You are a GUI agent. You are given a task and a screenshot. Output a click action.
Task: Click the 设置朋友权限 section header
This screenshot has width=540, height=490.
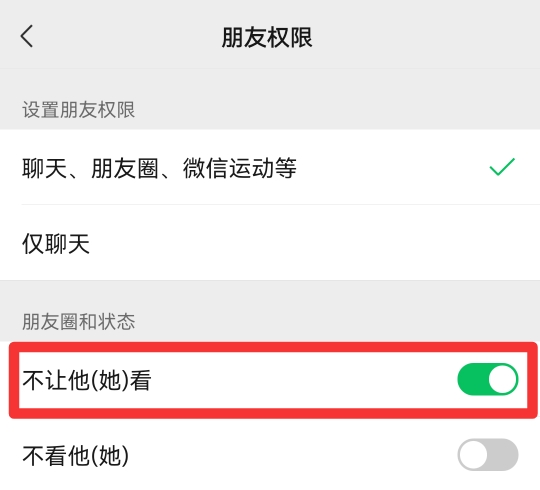79,110
